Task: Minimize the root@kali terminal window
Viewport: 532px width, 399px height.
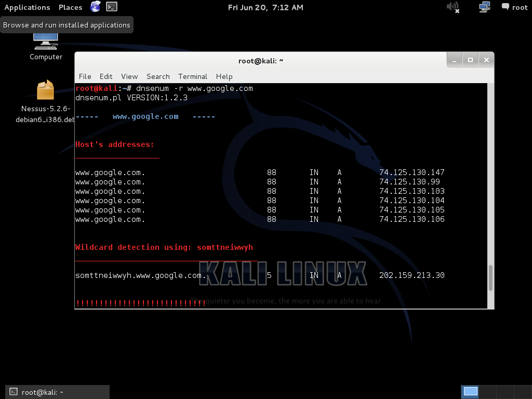Action: (x=454, y=60)
